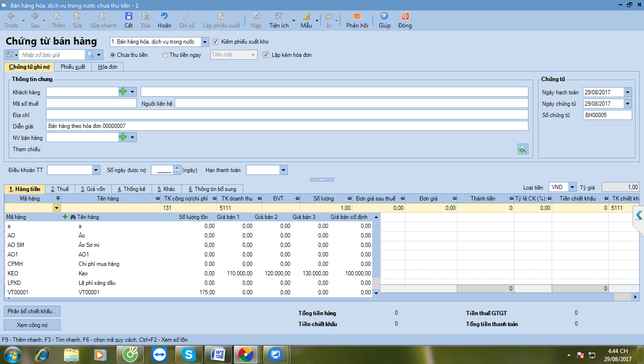Open the 3. Giá vốn tab
Screen dimensions: 644x364
coord(93,189)
